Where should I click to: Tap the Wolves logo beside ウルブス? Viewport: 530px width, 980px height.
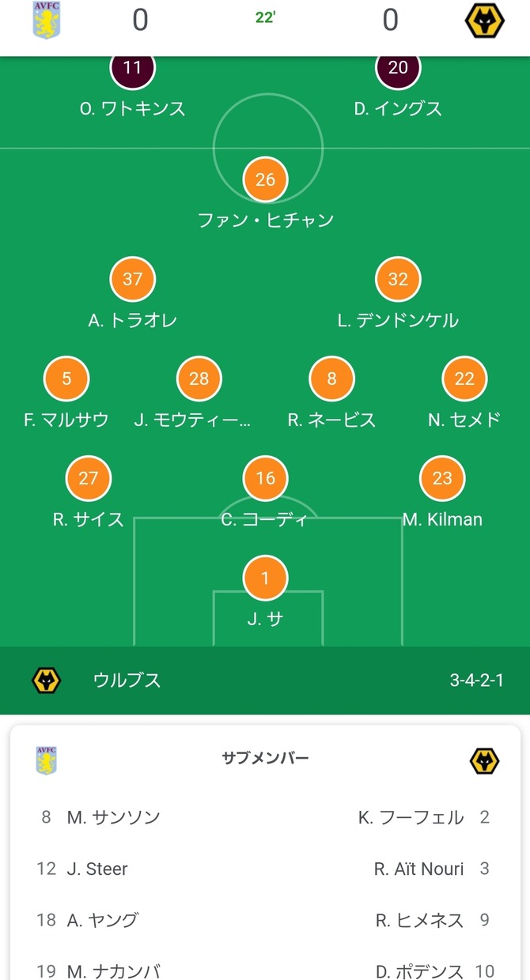point(46,680)
